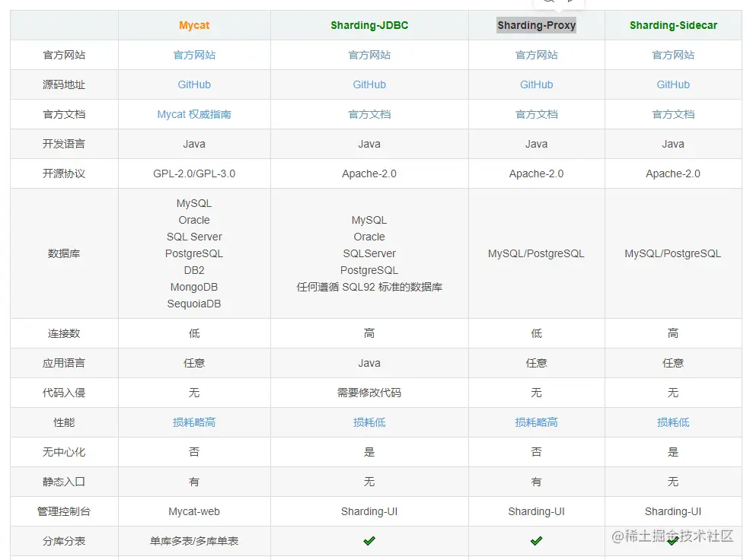This screenshot has width=750, height=560.
Task: Click Apache-2.0 in Sharding-JDBC column
Action: (x=369, y=173)
